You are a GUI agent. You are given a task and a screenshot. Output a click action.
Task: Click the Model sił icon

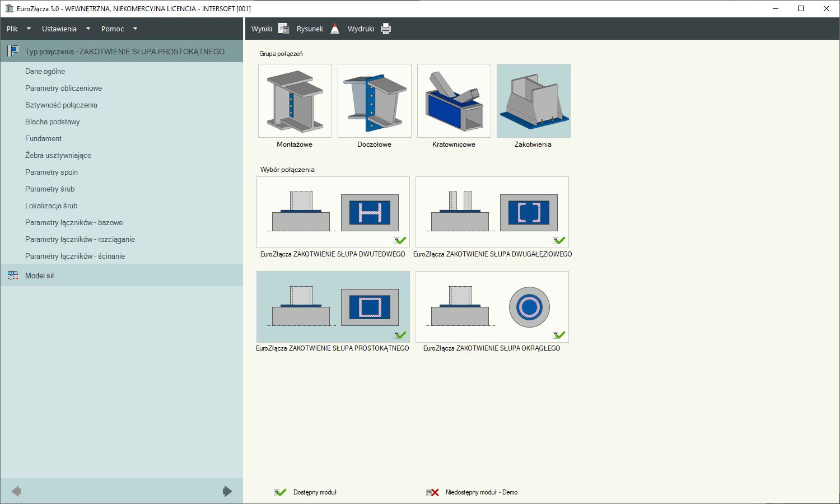pos(13,276)
